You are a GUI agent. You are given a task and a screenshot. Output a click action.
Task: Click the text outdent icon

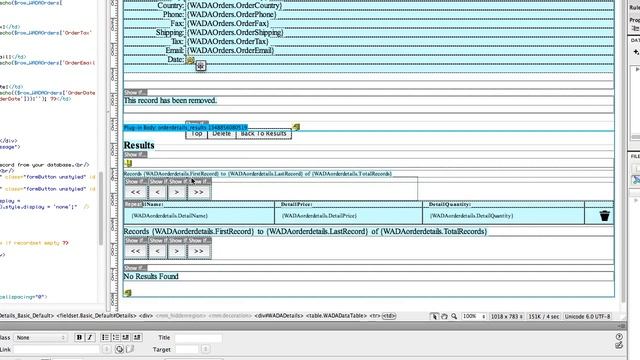126,337
